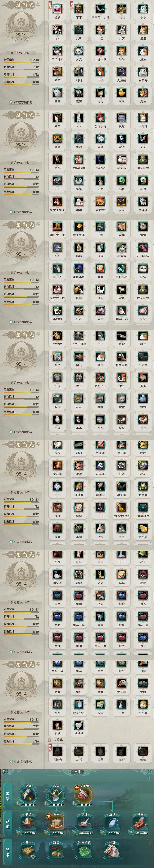The image size is (154, 868).
Task: Open the help question mark in 生活技艺
Action: coord(149,778)
